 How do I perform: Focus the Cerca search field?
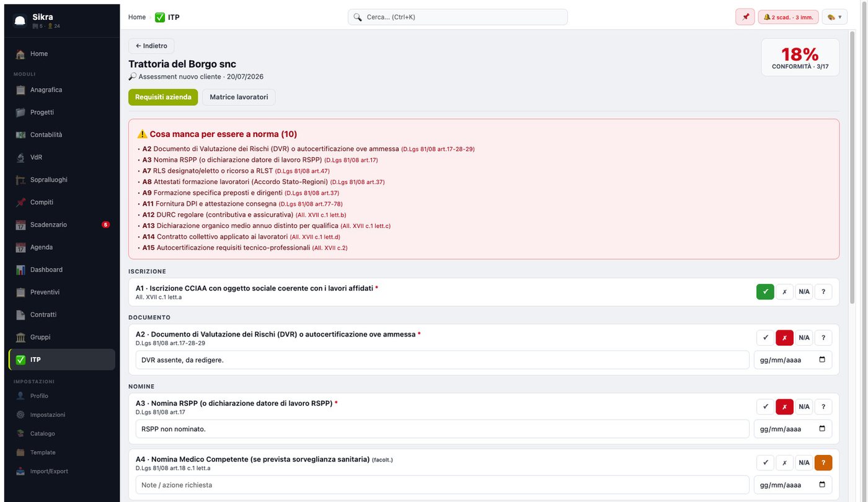[x=458, y=17]
